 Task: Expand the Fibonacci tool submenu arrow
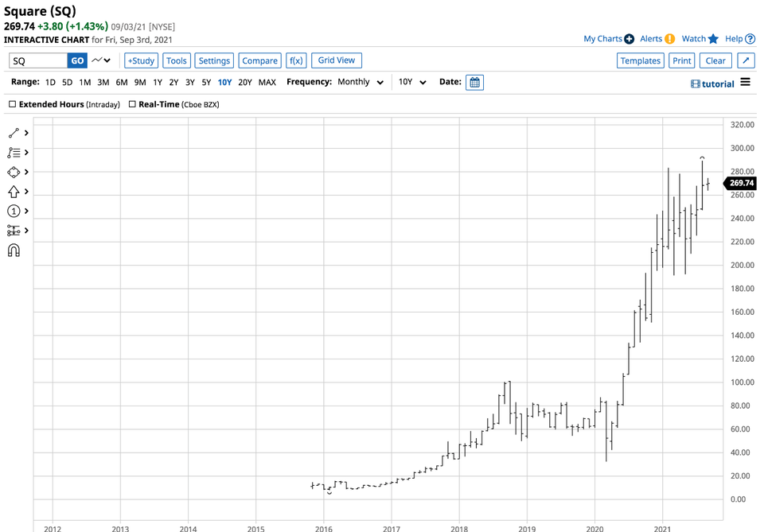point(26,153)
